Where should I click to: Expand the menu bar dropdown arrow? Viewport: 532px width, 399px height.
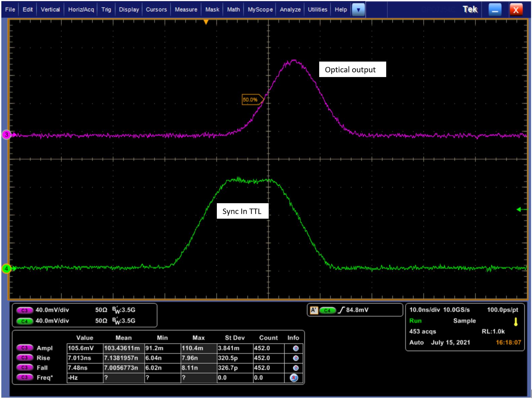(x=358, y=10)
